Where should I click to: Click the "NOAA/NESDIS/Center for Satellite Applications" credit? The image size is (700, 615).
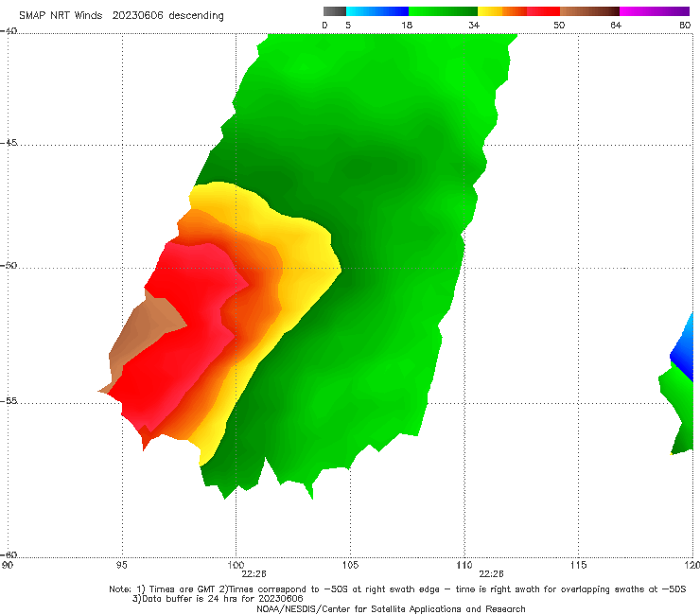point(391,609)
